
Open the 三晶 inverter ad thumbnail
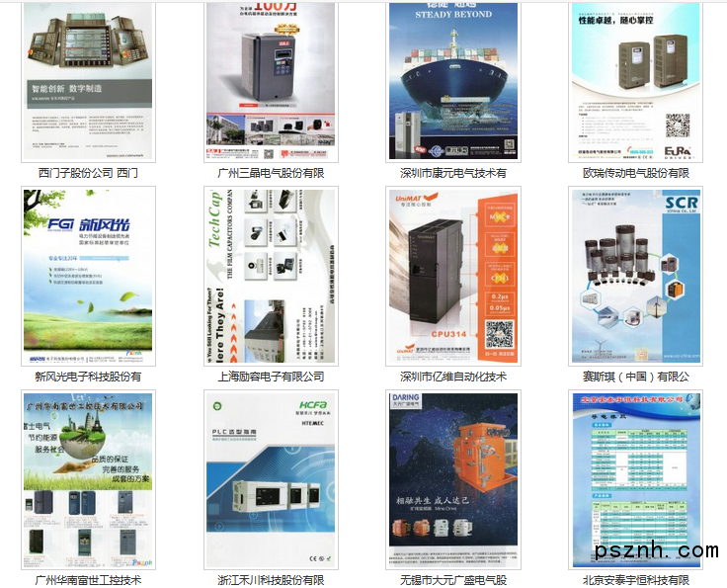coord(271,81)
